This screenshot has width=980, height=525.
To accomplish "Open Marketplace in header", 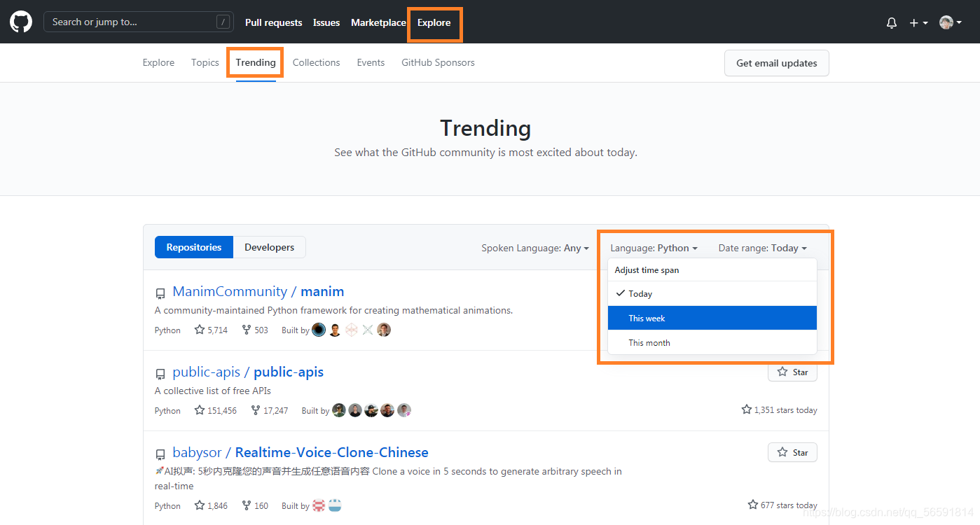I will [378, 22].
